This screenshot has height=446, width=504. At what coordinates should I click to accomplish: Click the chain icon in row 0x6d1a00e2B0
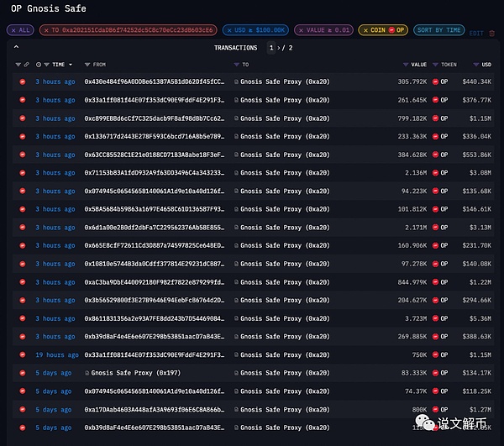coord(23,228)
